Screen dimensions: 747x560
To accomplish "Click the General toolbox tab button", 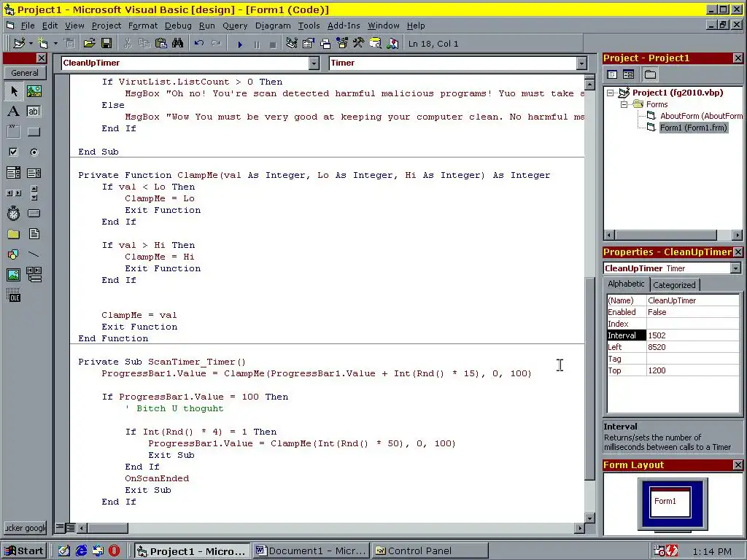I will [x=25, y=73].
